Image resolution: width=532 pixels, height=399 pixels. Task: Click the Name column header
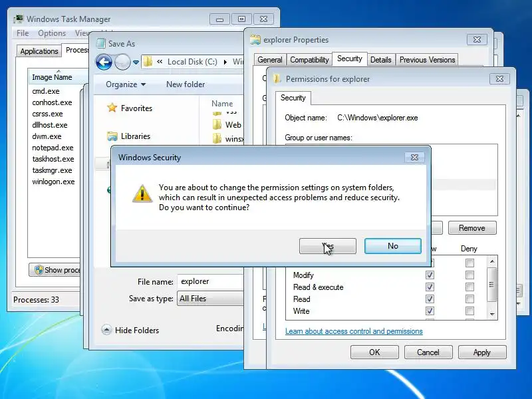[222, 104]
